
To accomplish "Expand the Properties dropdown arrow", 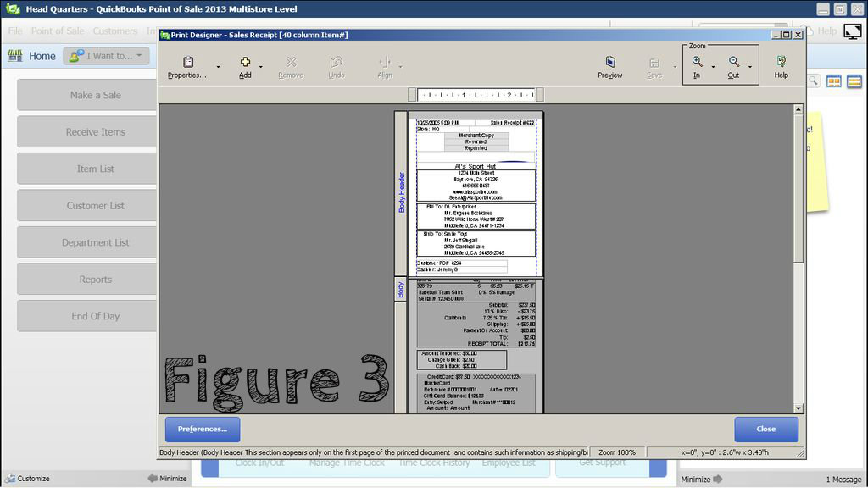I will pyautogui.click(x=218, y=67).
